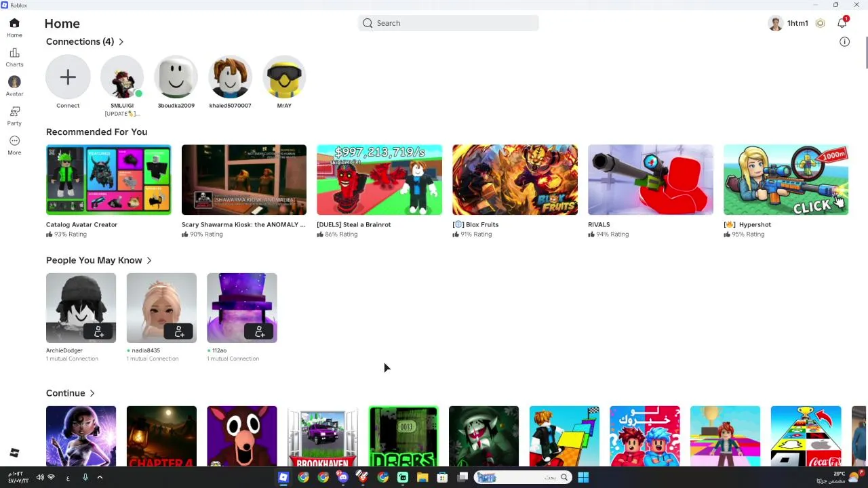Open the Brookhaven tile in Continue
The image size is (868, 488).
pos(322,436)
